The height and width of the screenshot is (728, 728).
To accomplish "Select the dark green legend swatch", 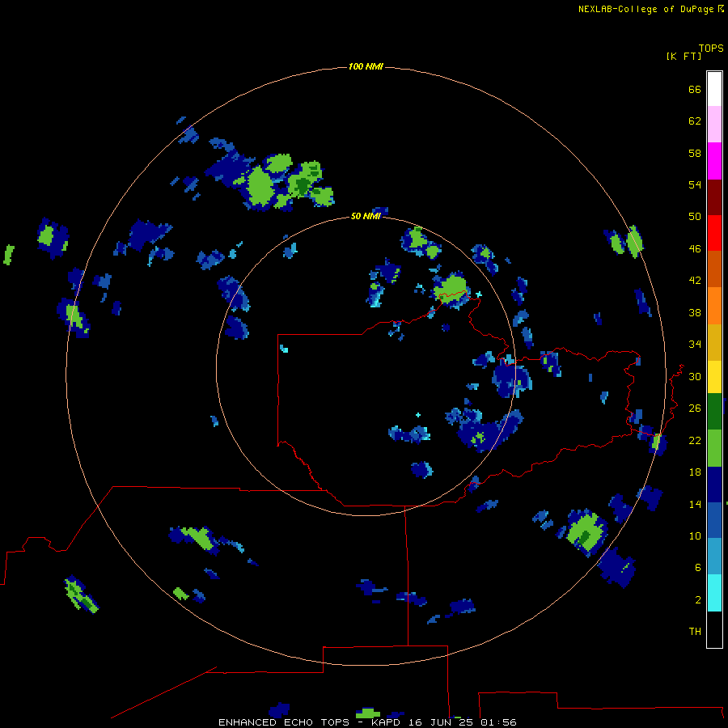I will pyautogui.click(x=714, y=412).
